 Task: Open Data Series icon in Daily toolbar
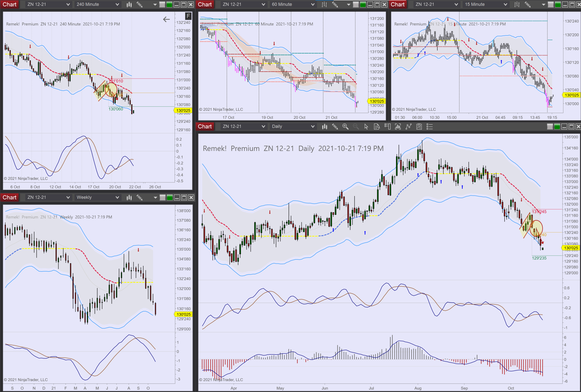398,126
